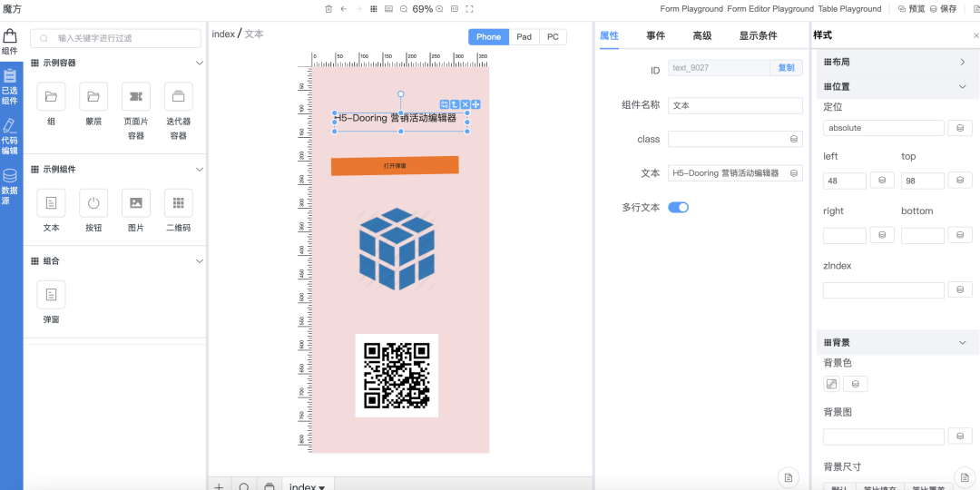The height and width of the screenshot is (490, 980).
Task: Click the data-bind icon next to class field
Action: pyautogui.click(x=794, y=140)
